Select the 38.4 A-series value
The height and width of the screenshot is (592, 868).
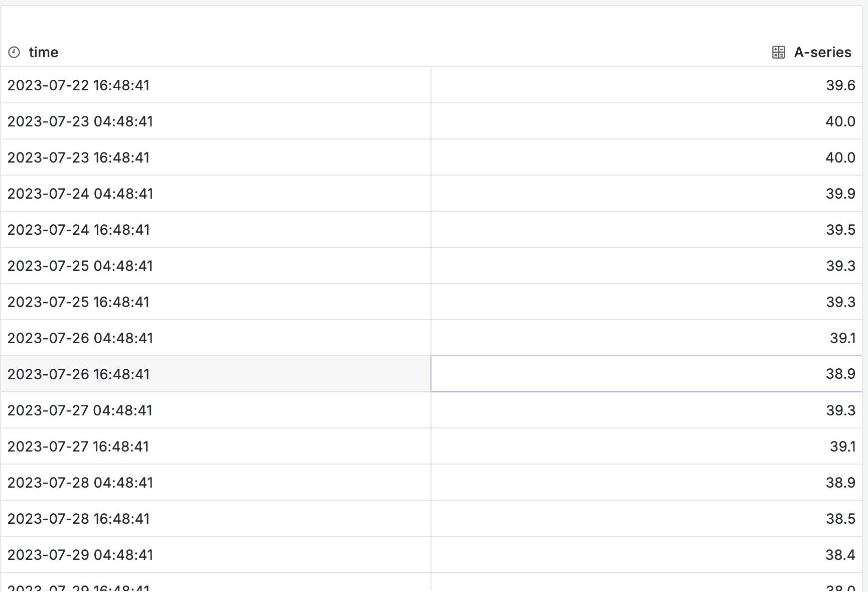pos(840,555)
